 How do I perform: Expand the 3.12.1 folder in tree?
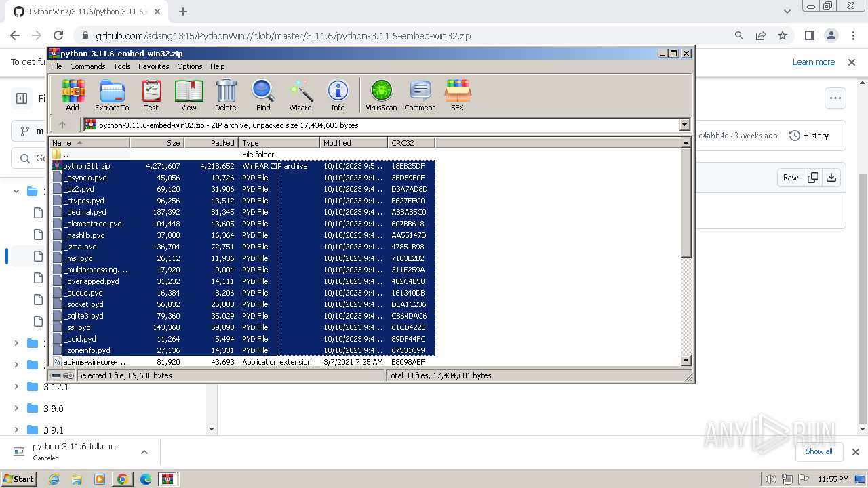click(16, 387)
